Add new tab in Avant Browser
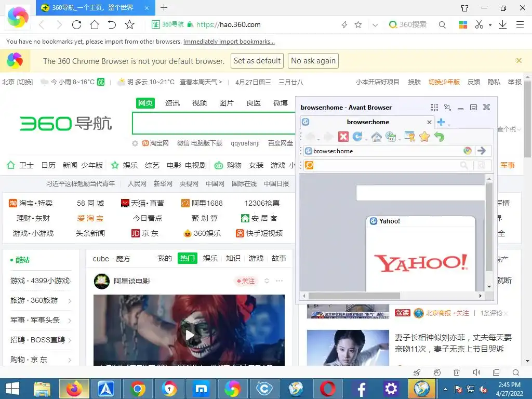Viewport: 532px width, 399px height. [441, 122]
